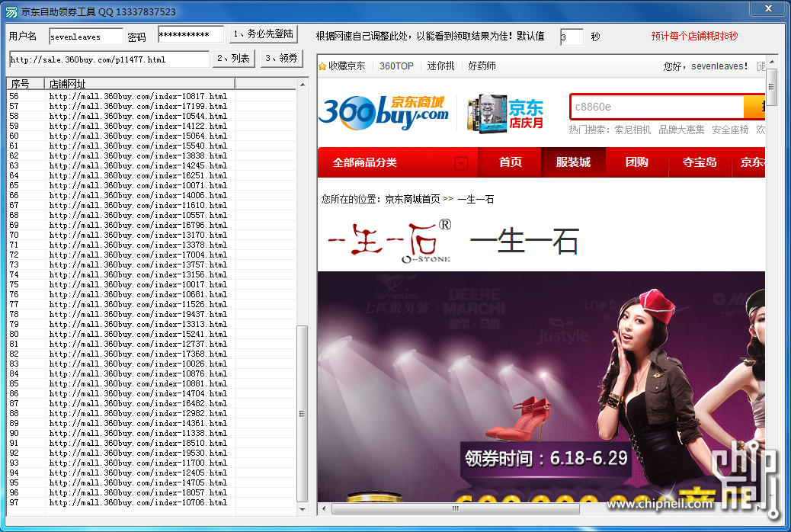The height and width of the screenshot is (532, 791).
Task: Open the 团购 navigation tab
Action: click(x=636, y=162)
